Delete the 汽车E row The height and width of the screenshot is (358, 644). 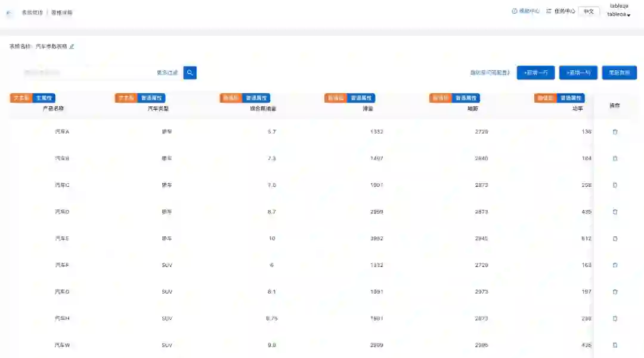point(615,239)
